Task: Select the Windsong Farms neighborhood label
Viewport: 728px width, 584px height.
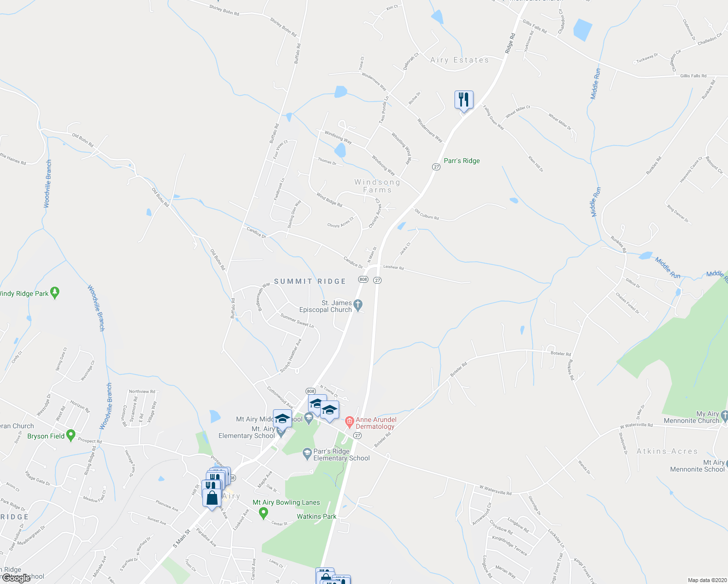Action: 377,186
